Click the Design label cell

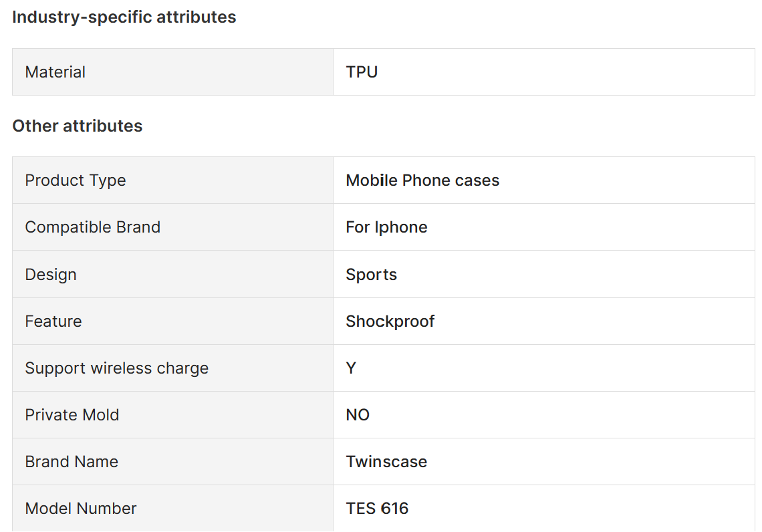51,275
